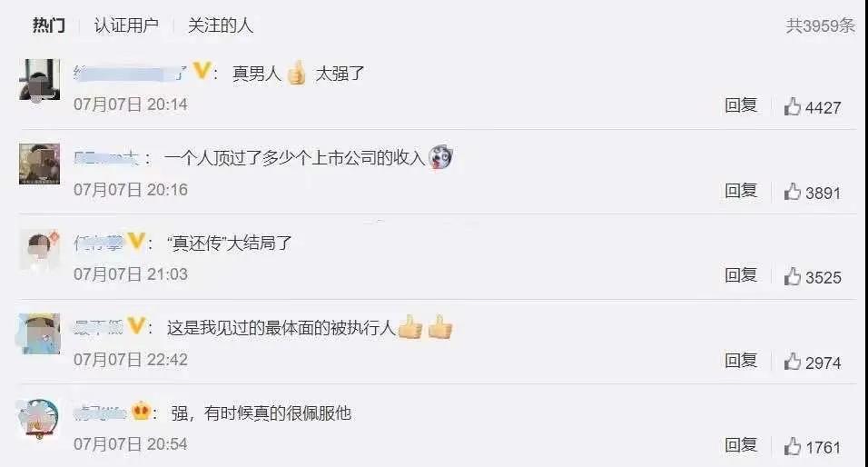Reply to the '真还传大结局了' comment
The width and height of the screenshot is (868, 467).
(741, 275)
